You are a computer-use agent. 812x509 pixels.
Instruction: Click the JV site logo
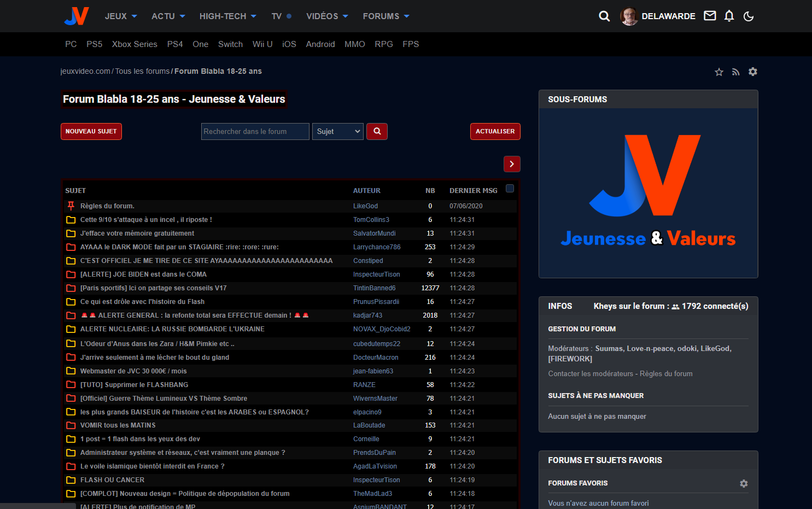point(77,16)
